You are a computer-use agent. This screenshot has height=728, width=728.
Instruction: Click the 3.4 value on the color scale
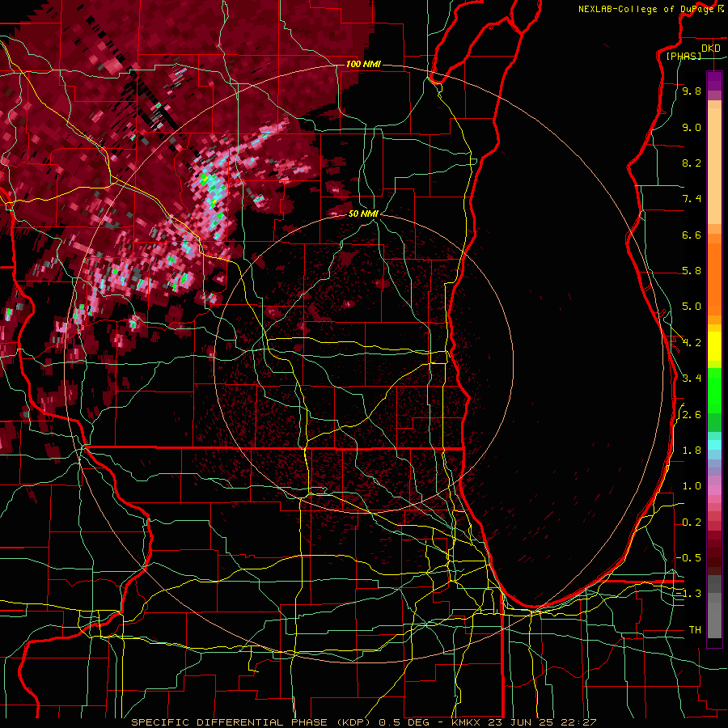coord(692,379)
